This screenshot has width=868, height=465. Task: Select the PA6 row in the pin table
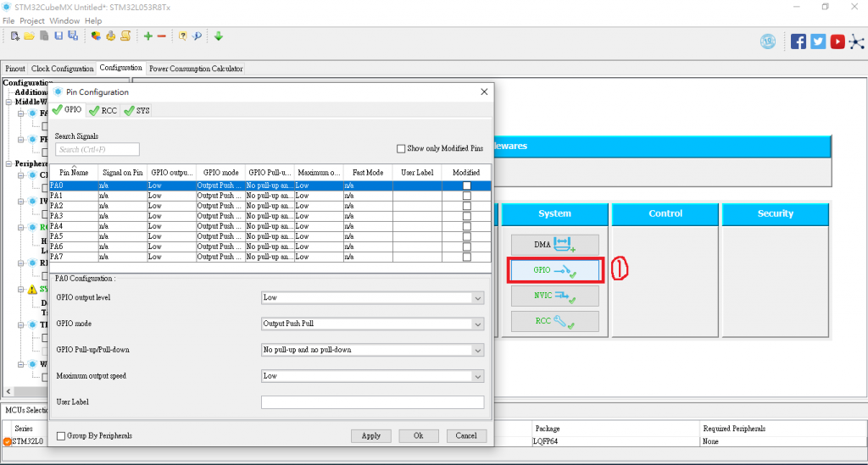tap(270, 246)
